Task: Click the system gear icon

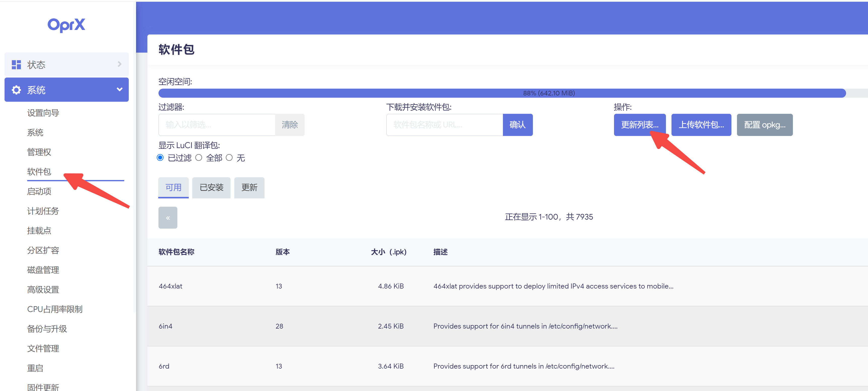Action: (x=16, y=90)
